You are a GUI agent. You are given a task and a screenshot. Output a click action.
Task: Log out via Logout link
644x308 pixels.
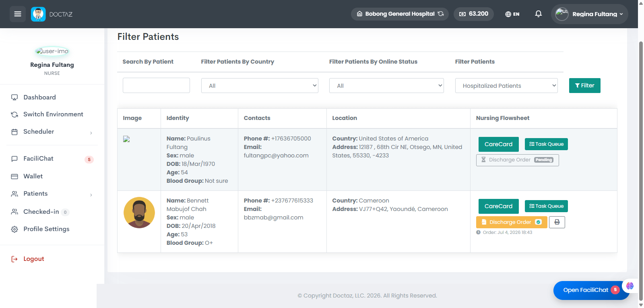[x=34, y=259]
